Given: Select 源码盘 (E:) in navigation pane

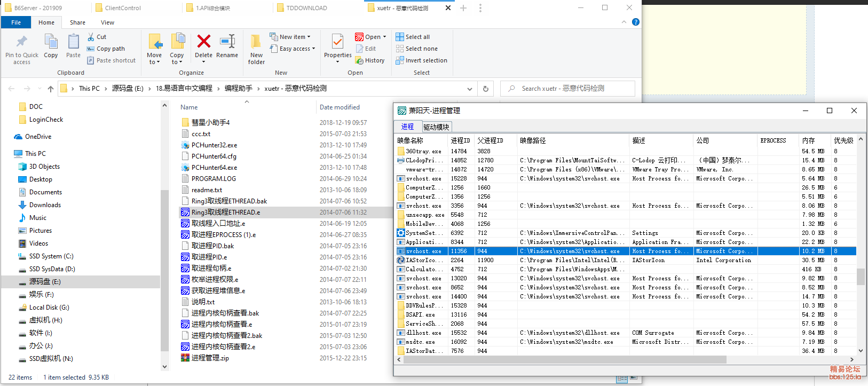Looking at the screenshot, I should [45, 282].
